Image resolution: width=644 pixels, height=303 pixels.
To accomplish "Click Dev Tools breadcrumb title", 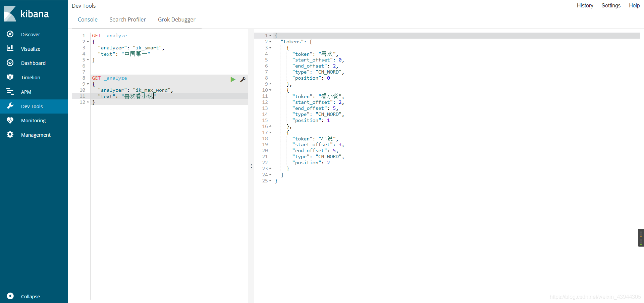I will (84, 6).
